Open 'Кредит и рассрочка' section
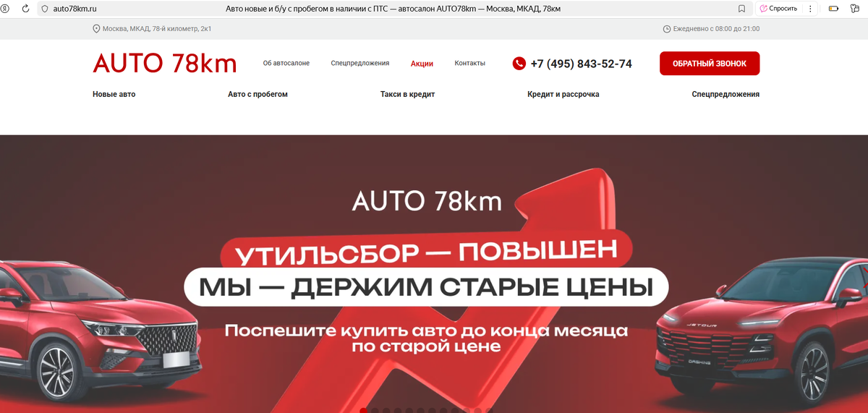 (x=563, y=94)
